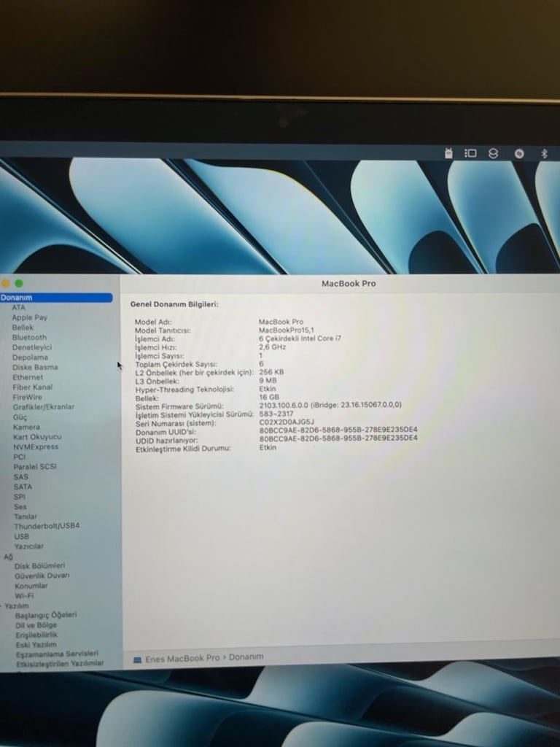Click the processor speed 2,6 GHz
560x747 pixels.
(273, 347)
